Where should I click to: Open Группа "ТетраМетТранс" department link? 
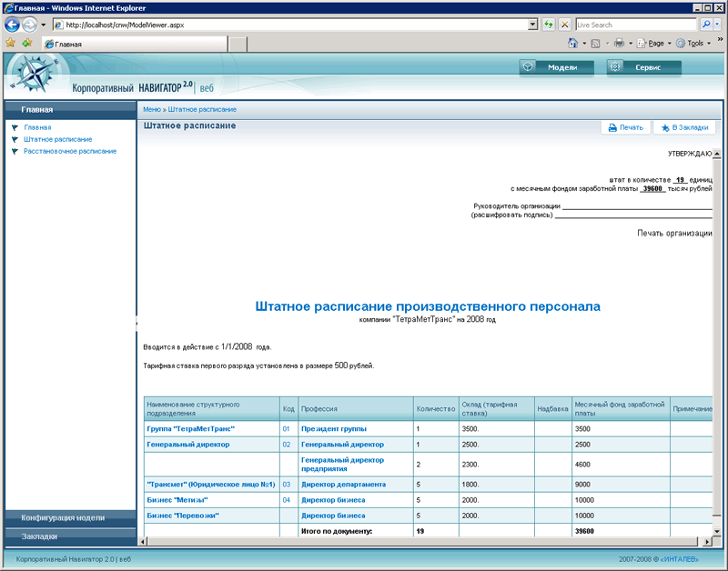coord(191,428)
